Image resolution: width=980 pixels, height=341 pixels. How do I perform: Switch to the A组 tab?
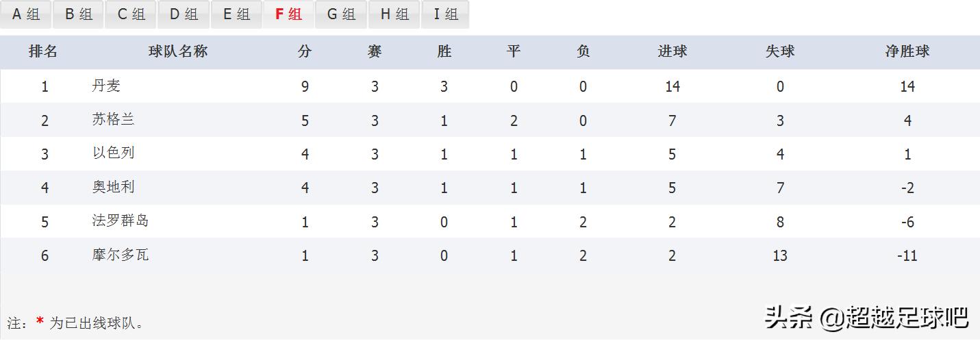[x=26, y=14]
